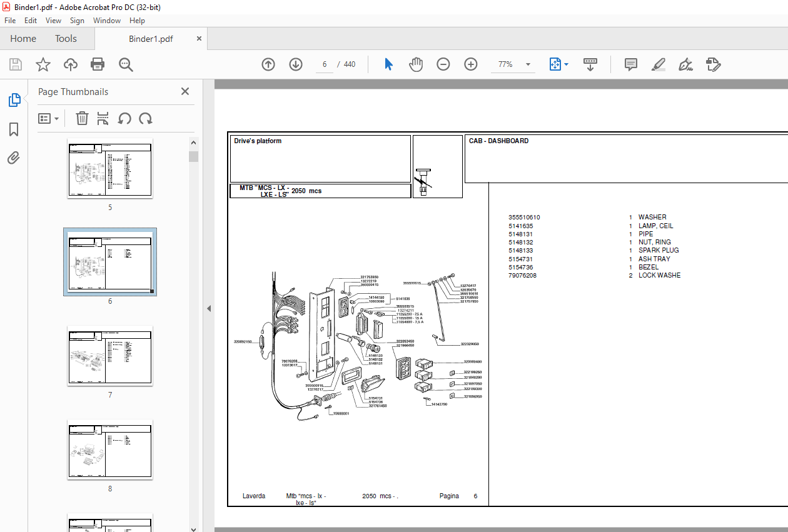Open the find text magnifier
The height and width of the screenshot is (532, 788).
(126, 64)
